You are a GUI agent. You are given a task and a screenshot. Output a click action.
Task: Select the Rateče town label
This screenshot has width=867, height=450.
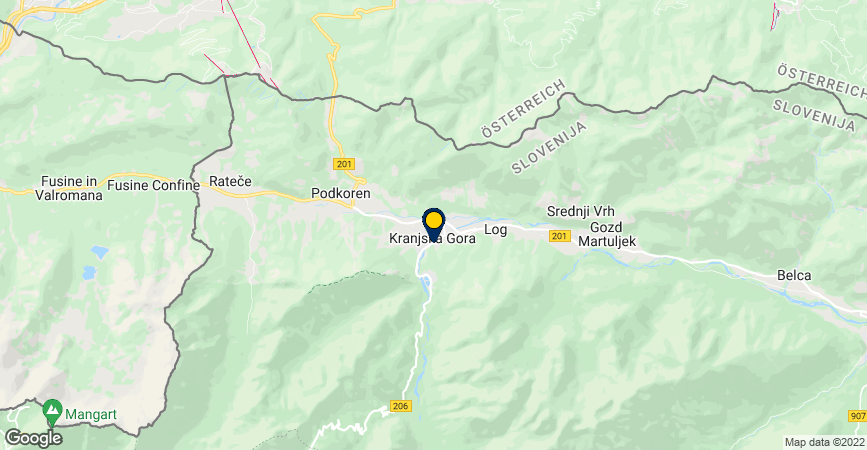tap(230, 181)
